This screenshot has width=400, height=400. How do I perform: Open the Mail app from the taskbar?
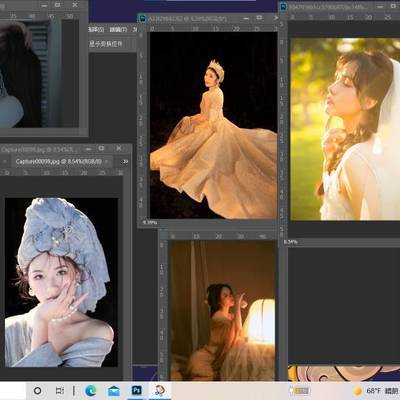click(x=114, y=391)
